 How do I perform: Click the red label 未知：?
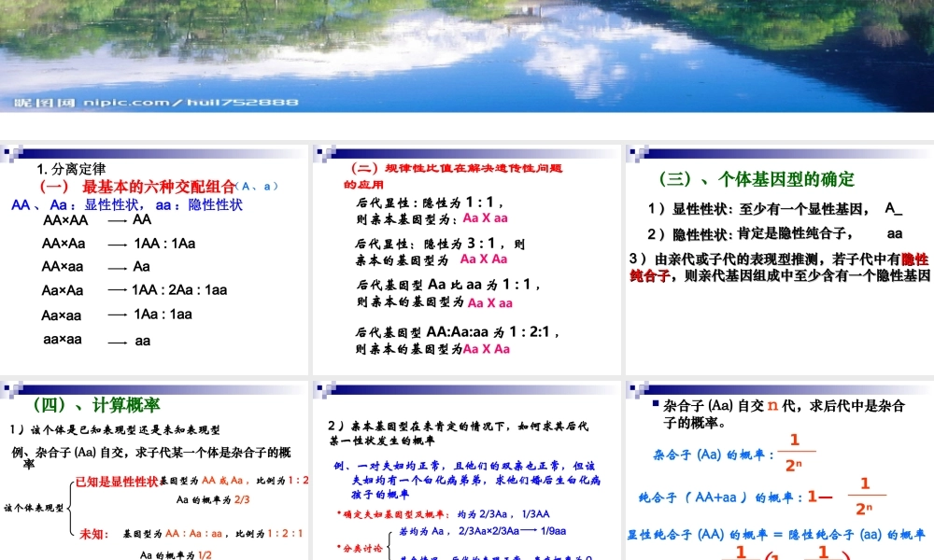pos(94,535)
